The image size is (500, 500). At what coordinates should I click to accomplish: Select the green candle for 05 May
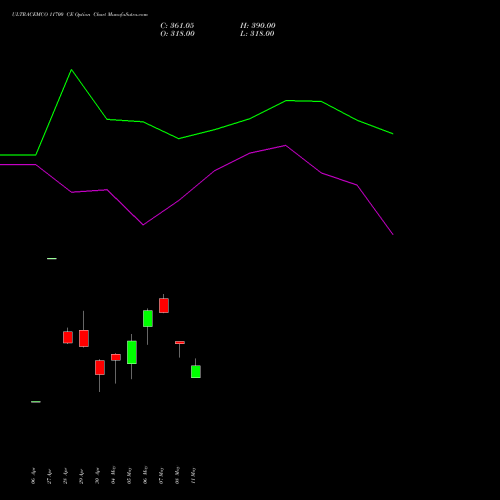click(x=132, y=352)
